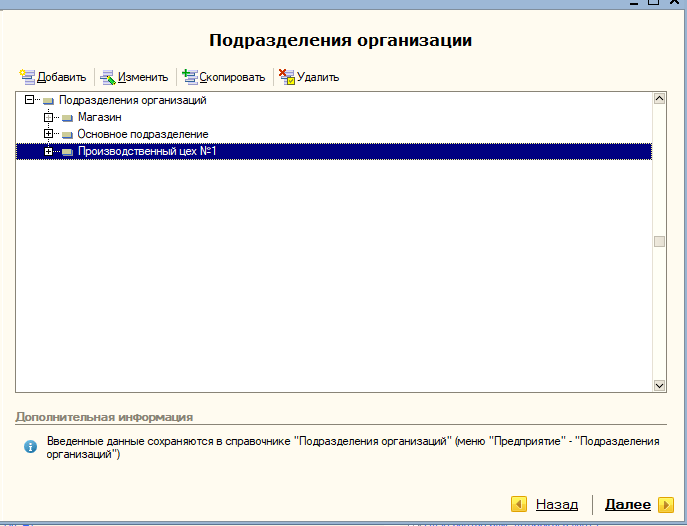Click the blue information icon
Image resolution: width=687 pixels, height=526 pixels.
pyautogui.click(x=30, y=447)
